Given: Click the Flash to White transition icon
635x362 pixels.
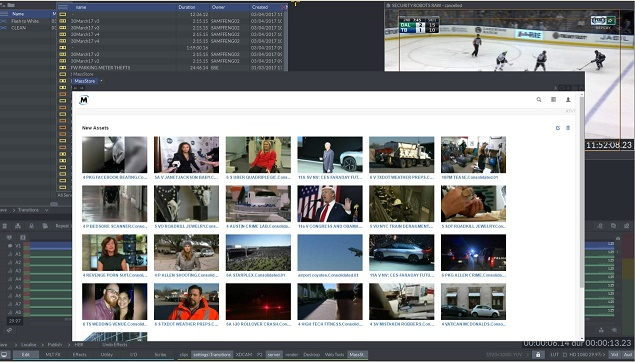Looking at the screenshot, I should [4, 21].
